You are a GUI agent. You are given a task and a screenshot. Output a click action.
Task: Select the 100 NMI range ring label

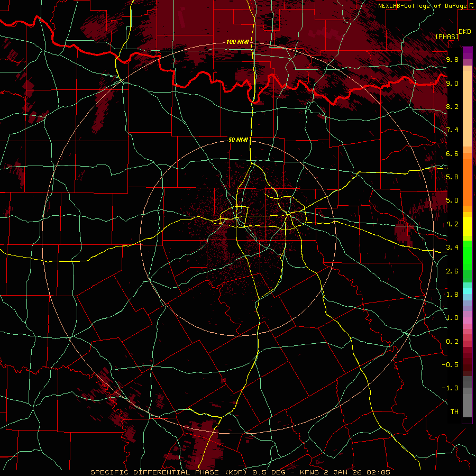click(x=237, y=42)
